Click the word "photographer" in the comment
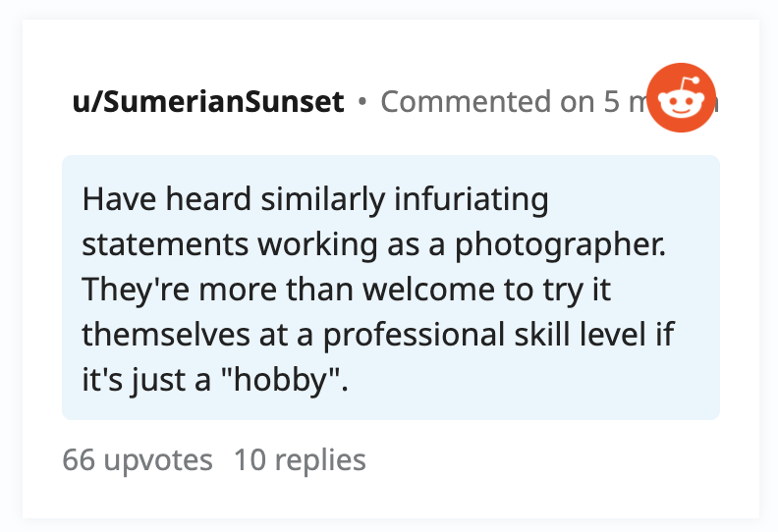Viewport: 778px width, 532px height. (558, 245)
